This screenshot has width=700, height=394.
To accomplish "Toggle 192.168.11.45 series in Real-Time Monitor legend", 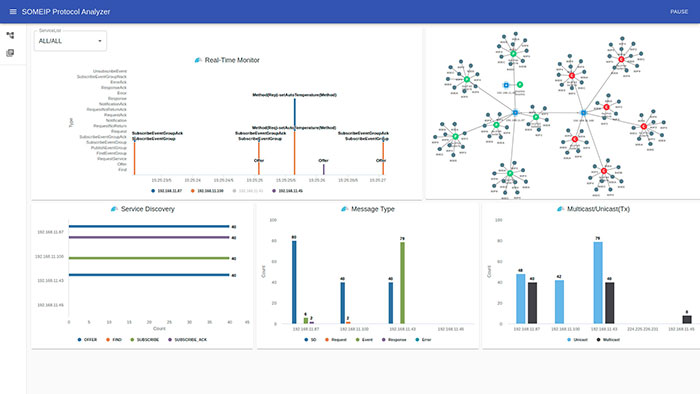I will click(x=288, y=191).
